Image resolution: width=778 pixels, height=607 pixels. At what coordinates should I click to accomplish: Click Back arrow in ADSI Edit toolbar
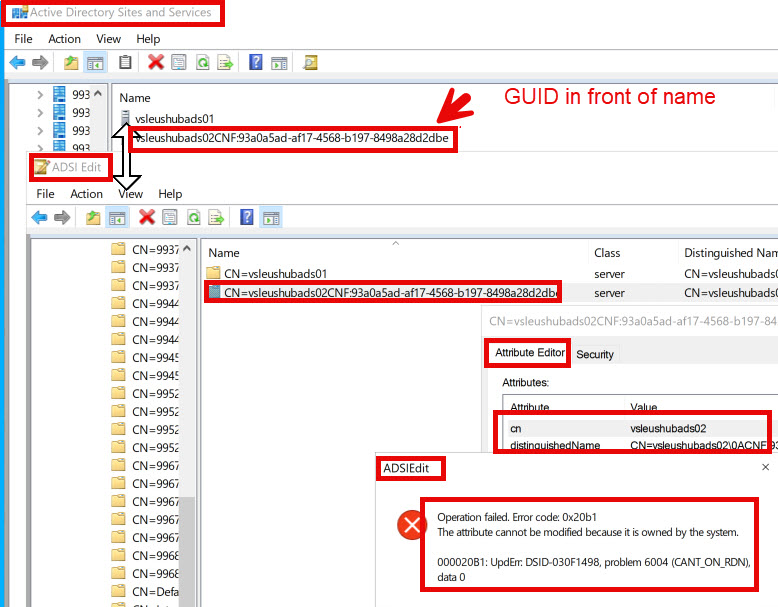point(39,217)
